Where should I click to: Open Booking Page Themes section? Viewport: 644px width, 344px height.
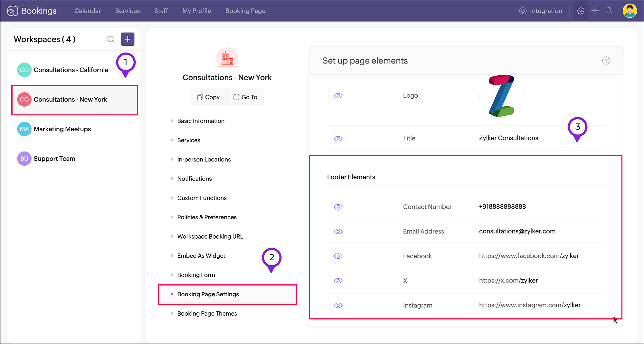coord(207,313)
